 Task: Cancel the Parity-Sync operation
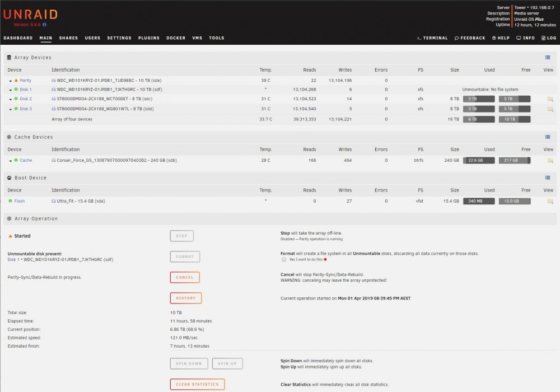point(185,277)
